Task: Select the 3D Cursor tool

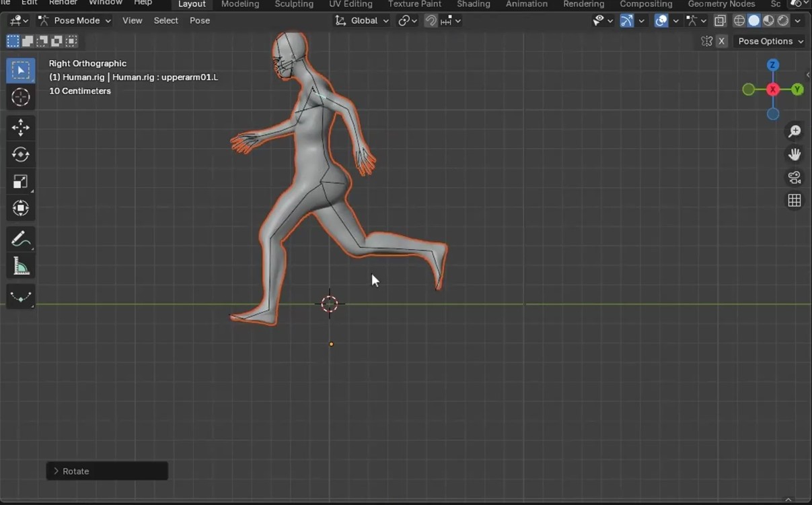Action: coord(21,98)
